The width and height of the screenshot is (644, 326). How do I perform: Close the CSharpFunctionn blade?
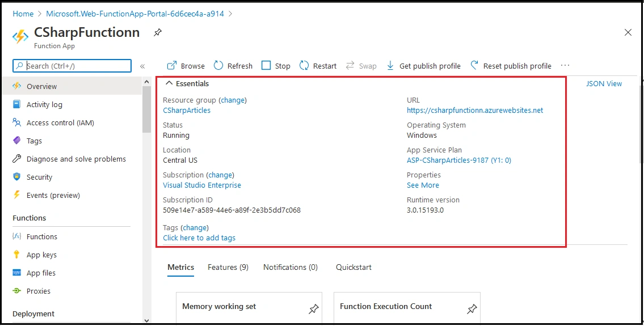point(628,32)
